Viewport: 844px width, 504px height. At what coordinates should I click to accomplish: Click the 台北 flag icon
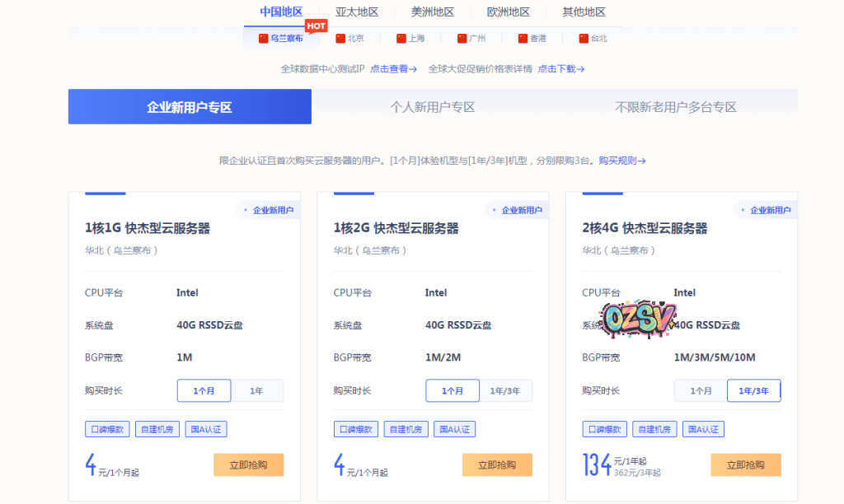tap(584, 39)
